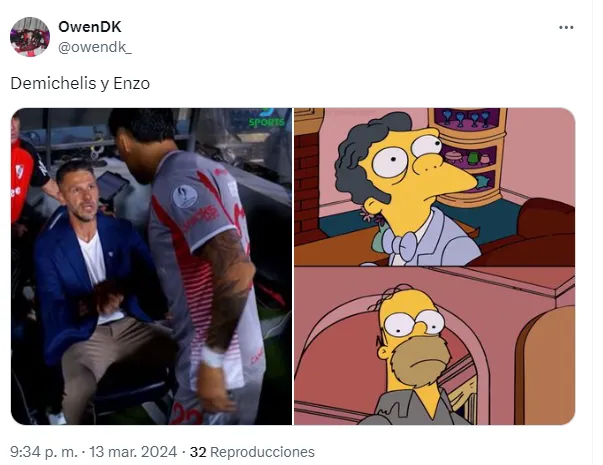Screen dimensions: 603x465
Task: Click the circular badge on player's sleeve
Action: [185, 196]
